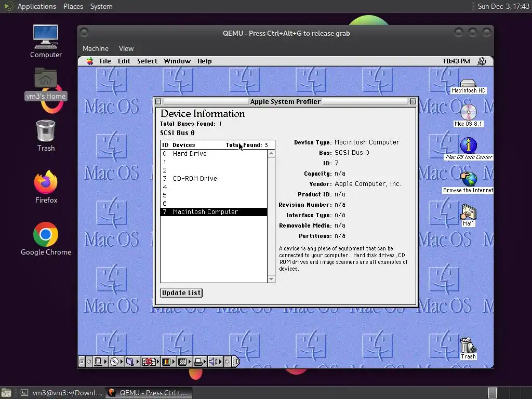Launch Google Chrome from the desktop
This screenshot has height=399, width=532.
tap(46, 239)
